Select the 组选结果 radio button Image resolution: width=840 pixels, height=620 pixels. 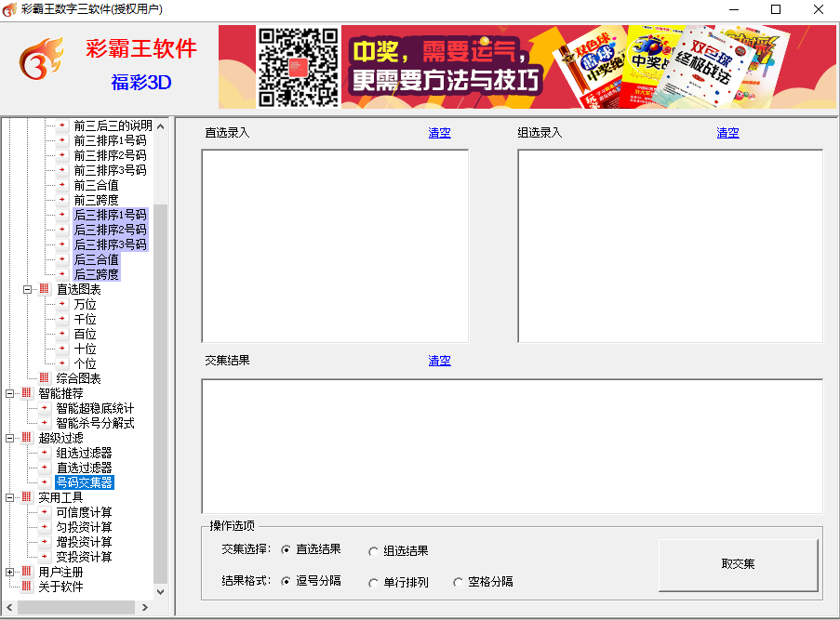click(373, 551)
